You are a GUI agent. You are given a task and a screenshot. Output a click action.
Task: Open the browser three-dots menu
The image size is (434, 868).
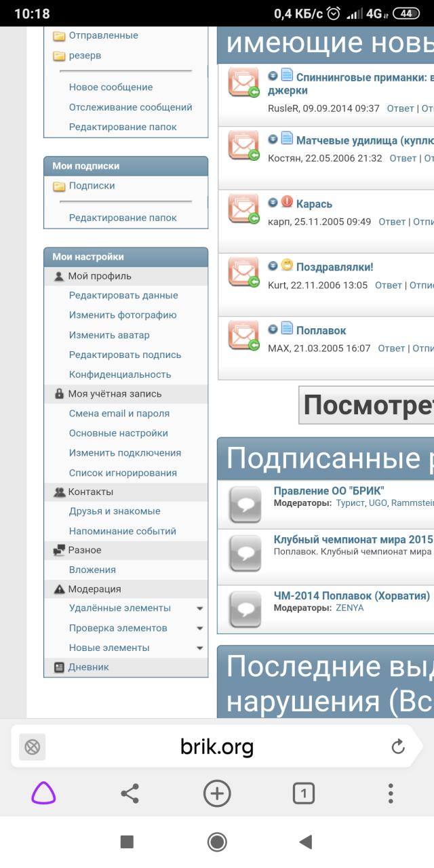[391, 793]
